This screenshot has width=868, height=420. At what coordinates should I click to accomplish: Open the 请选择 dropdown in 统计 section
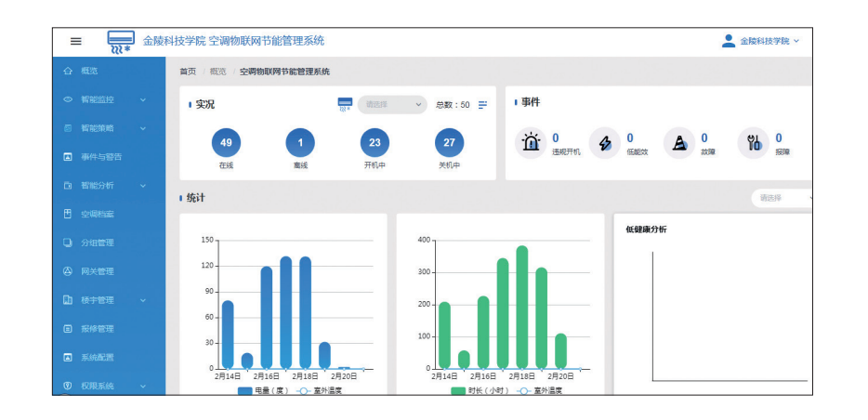[783, 197]
